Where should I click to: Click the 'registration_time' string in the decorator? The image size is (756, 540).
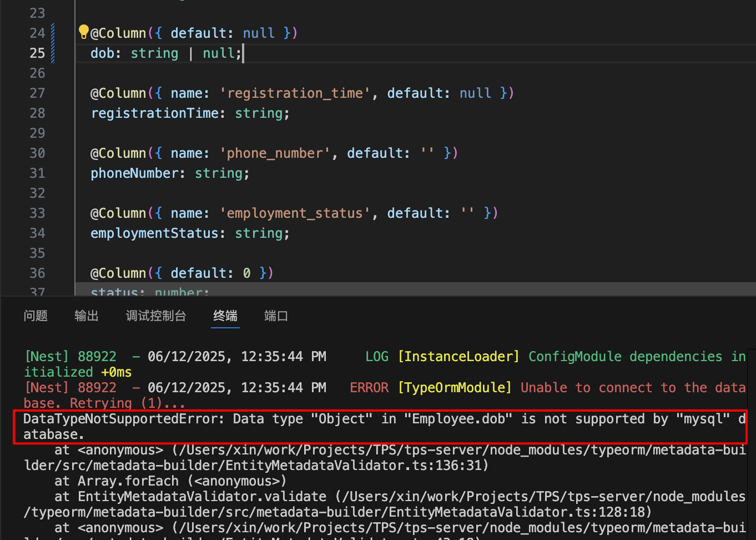[x=295, y=93]
